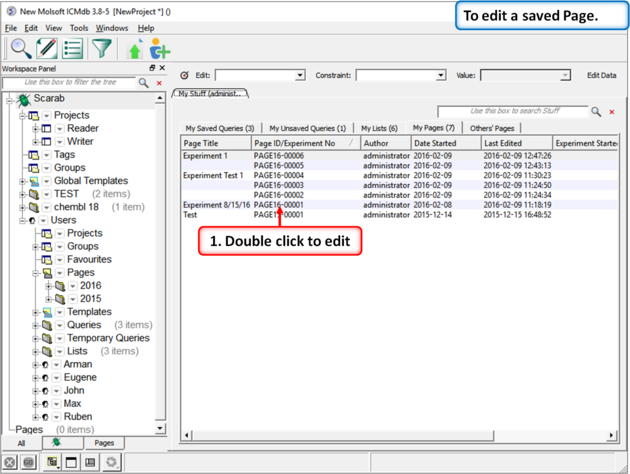The width and height of the screenshot is (630, 474).
Task: Open the list view toolbar icon
Action: tap(73, 48)
